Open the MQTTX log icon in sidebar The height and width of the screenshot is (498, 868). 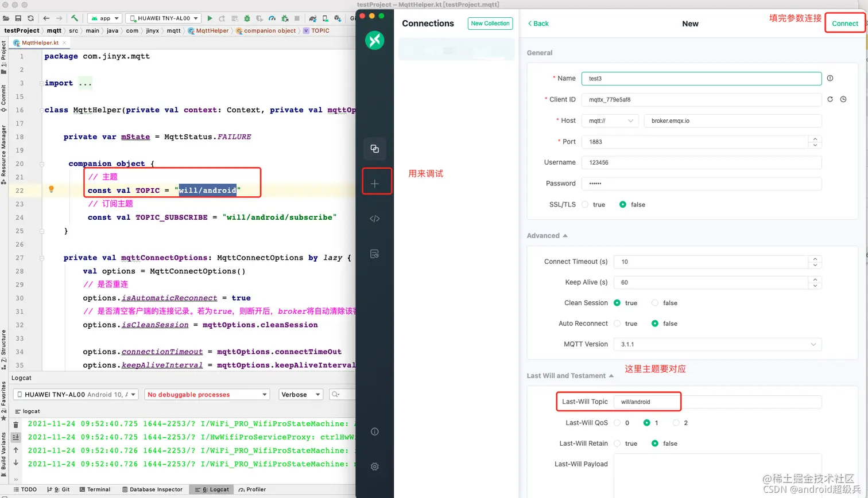click(x=374, y=254)
